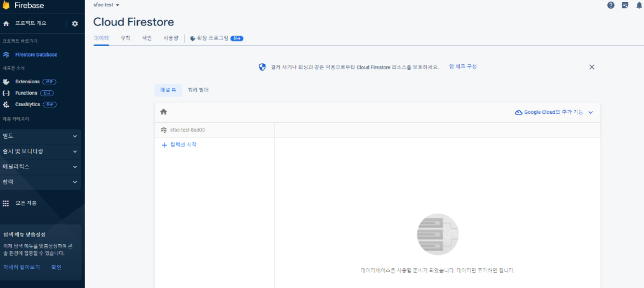This screenshot has height=288, width=644.
Task: Open Firestore Database in the sidebar
Action: tap(36, 55)
